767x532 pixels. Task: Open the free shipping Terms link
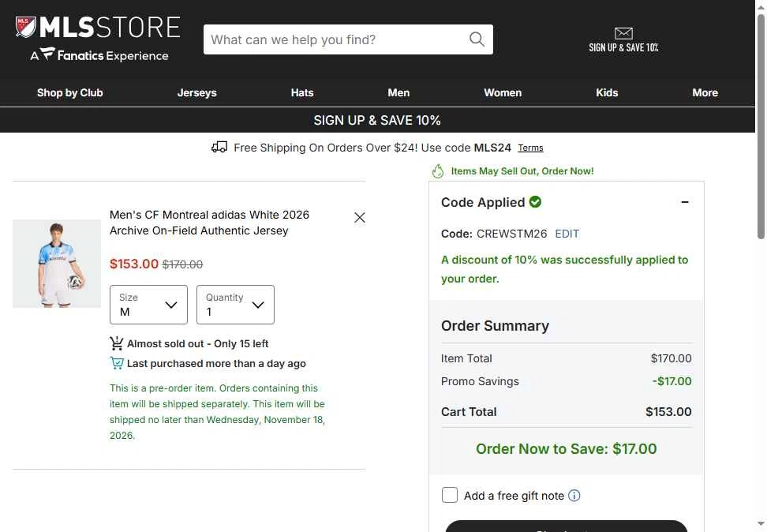click(530, 148)
